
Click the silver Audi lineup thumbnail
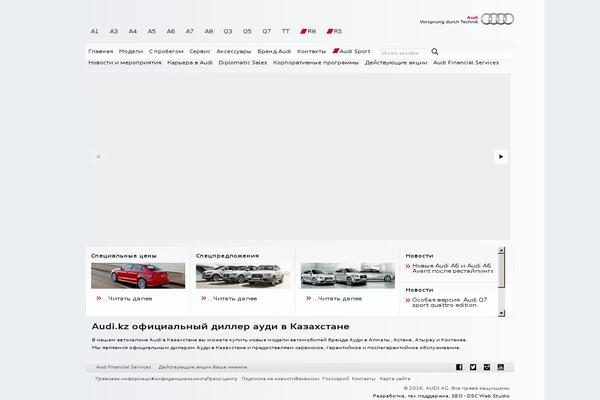[x=348, y=276]
